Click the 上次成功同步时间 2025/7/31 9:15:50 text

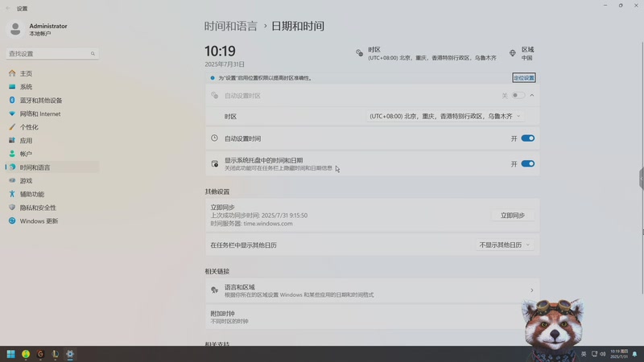pyautogui.click(x=258, y=216)
